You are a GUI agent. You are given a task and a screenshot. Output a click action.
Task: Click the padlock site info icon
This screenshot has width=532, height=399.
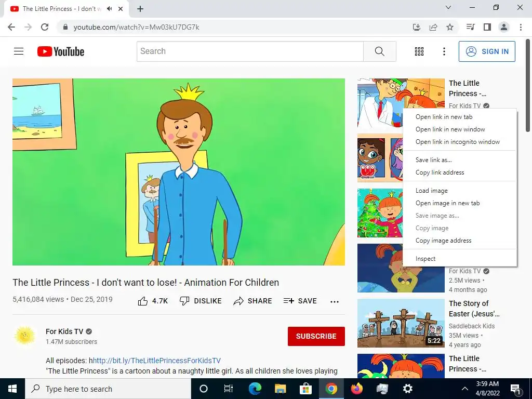65,27
